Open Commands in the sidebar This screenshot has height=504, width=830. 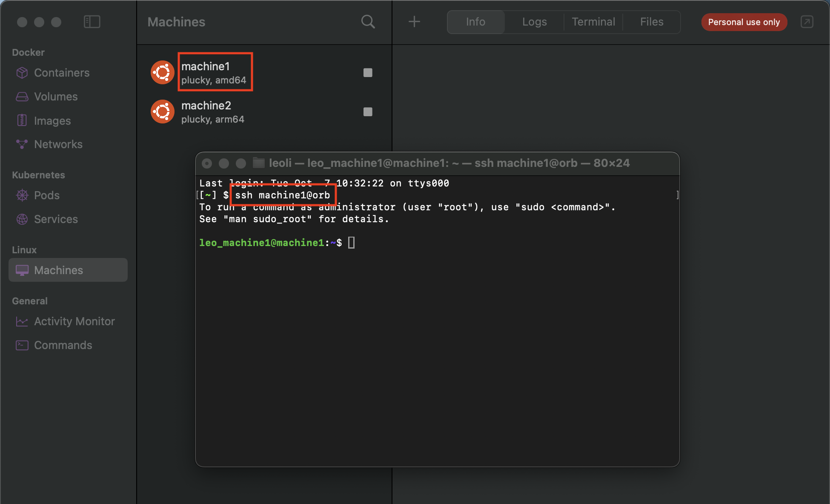click(63, 345)
